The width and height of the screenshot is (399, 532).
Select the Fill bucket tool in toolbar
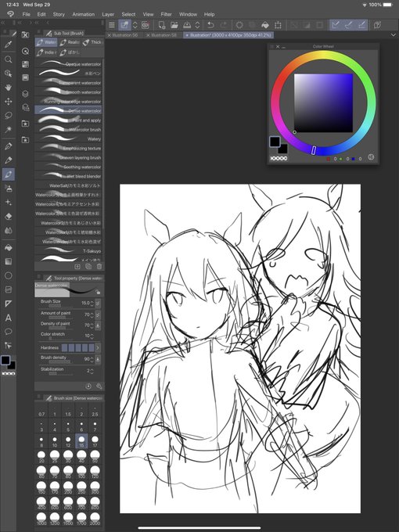point(8,248)
